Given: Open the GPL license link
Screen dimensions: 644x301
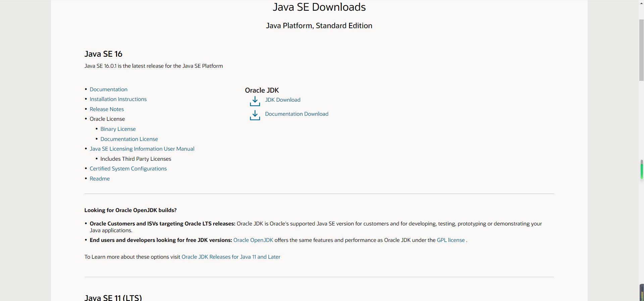Looking at the screenshot, I should 451,240.
